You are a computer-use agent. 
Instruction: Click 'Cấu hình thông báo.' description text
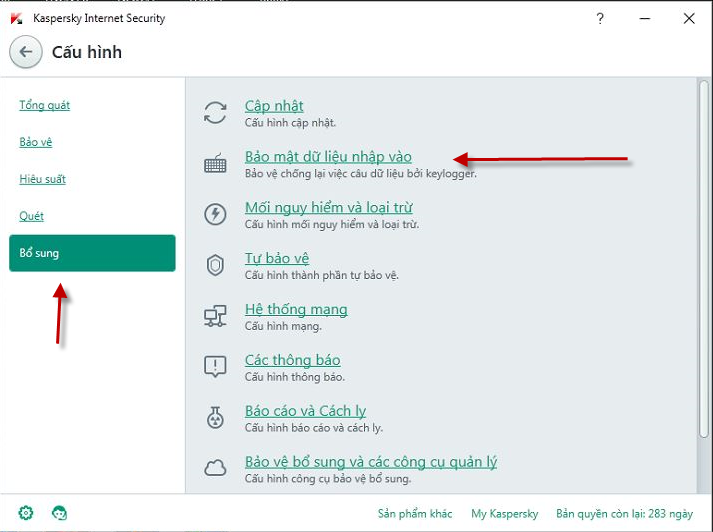[x=295, y=377]
